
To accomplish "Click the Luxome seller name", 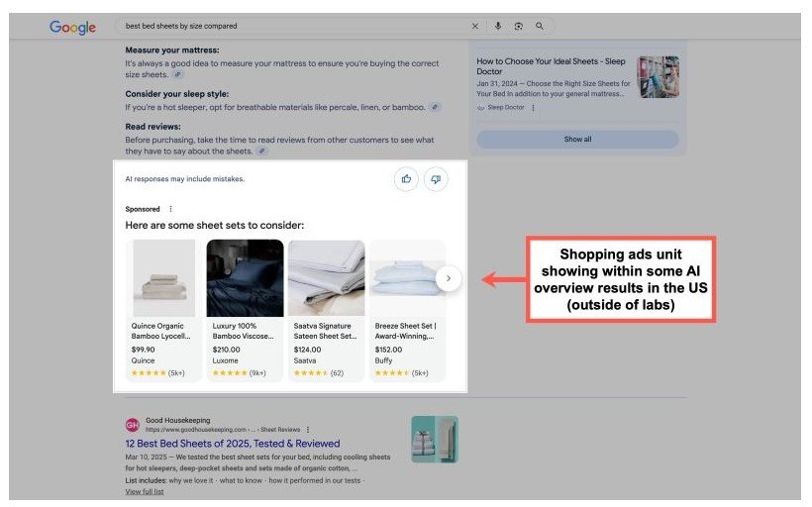I will (225, 360).
